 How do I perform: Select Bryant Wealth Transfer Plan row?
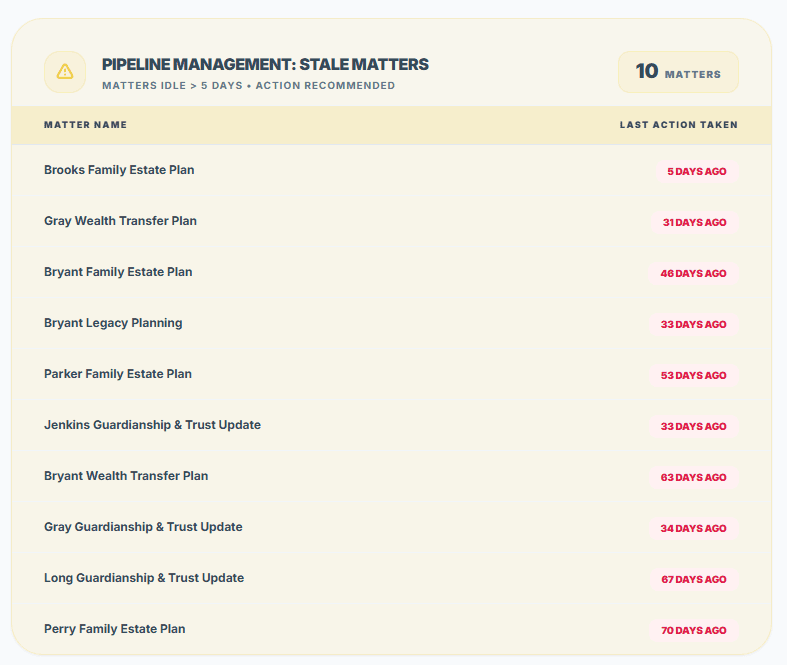[391, 476]
